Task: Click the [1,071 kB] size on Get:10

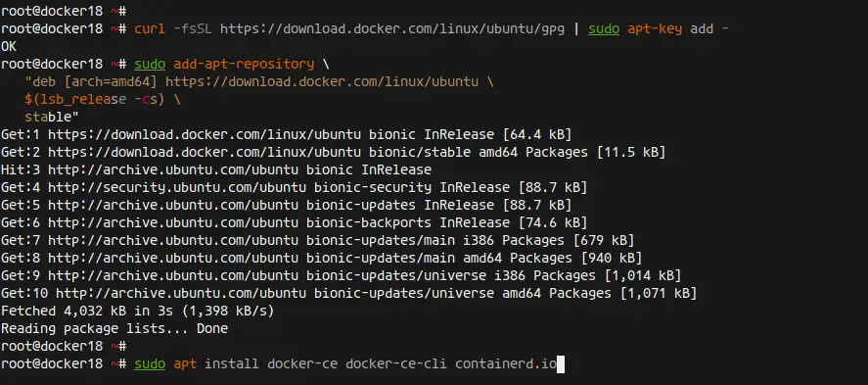Action: tap(658, 293)
